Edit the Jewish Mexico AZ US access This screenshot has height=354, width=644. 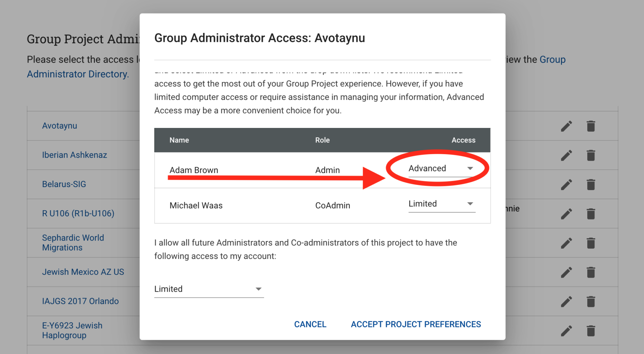566,272
